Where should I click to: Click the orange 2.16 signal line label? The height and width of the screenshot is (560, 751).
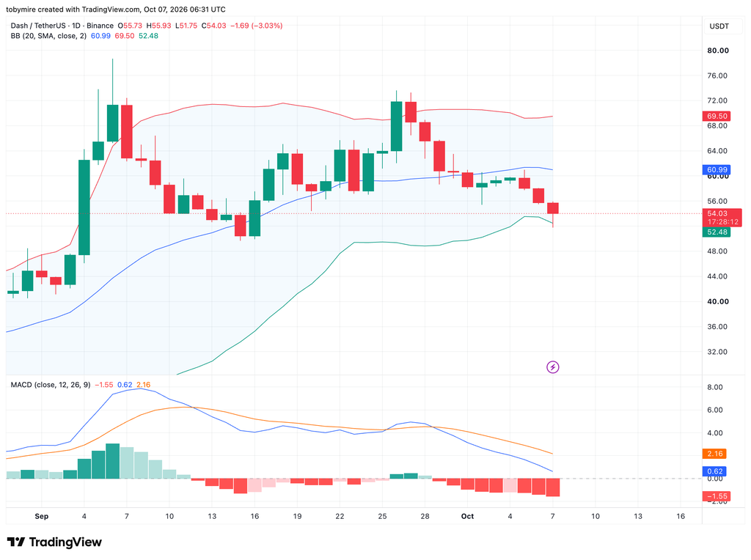(x=714, y=453)
